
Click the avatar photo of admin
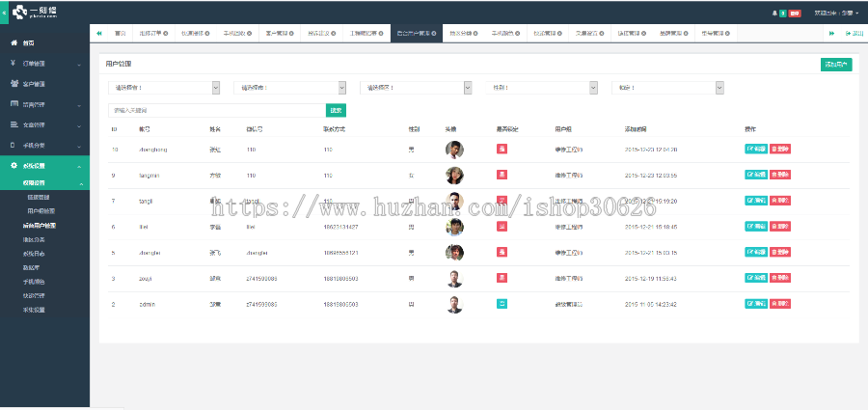[454, 304]
